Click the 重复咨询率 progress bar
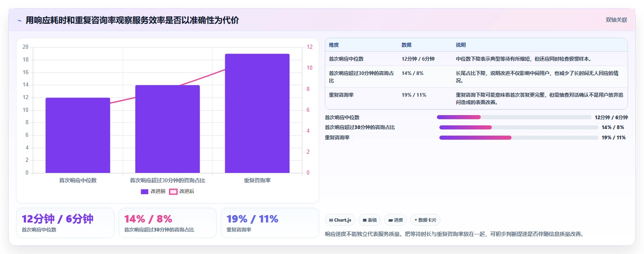 tap(519, 138)
